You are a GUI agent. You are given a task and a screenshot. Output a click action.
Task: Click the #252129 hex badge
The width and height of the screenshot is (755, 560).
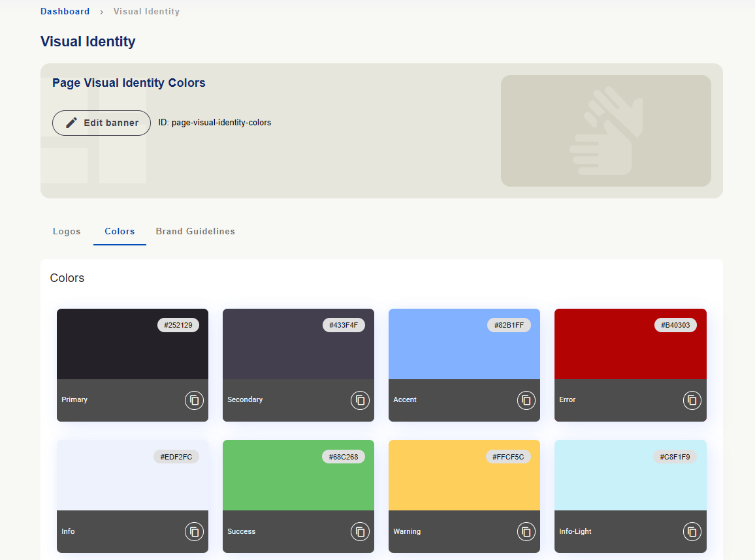178,325
